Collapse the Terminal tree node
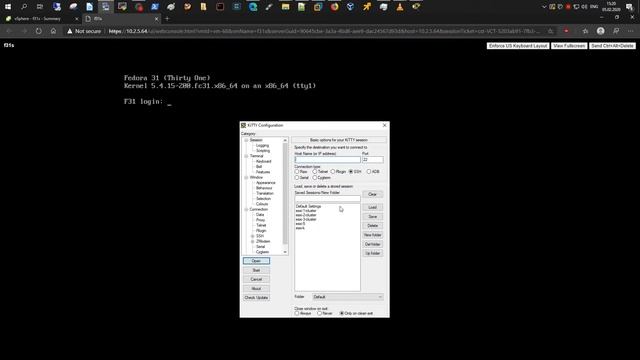 (x=246, y=156)
